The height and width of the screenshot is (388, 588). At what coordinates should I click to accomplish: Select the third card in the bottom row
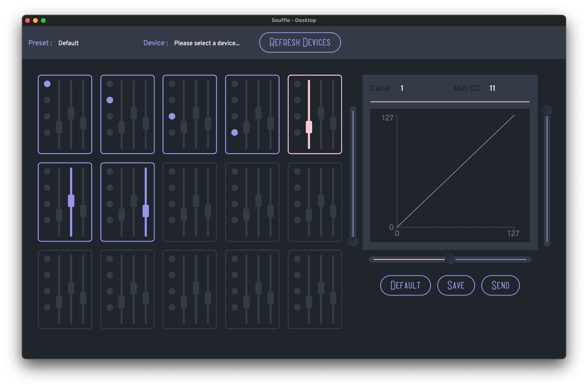click(x=190, y=289)
